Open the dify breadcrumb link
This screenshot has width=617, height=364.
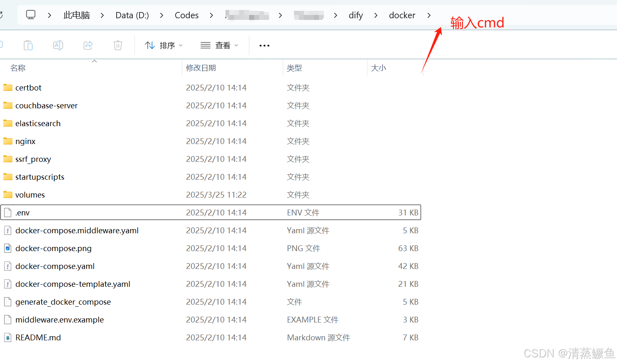355,15
